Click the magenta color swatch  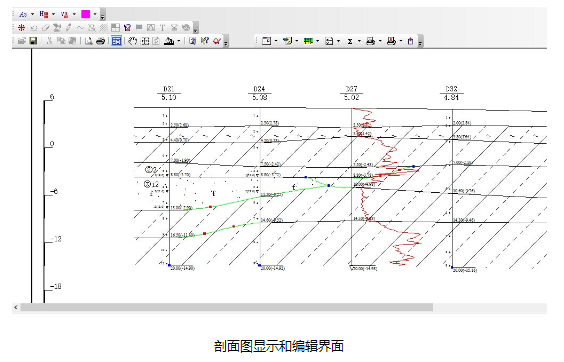(x=86, y=14)
